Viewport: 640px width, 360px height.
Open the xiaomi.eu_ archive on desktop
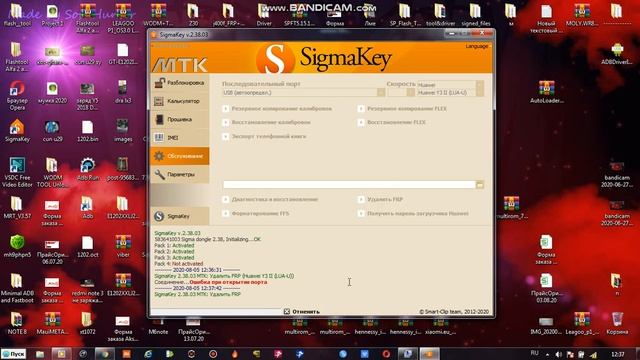click(x=439, y=327)
